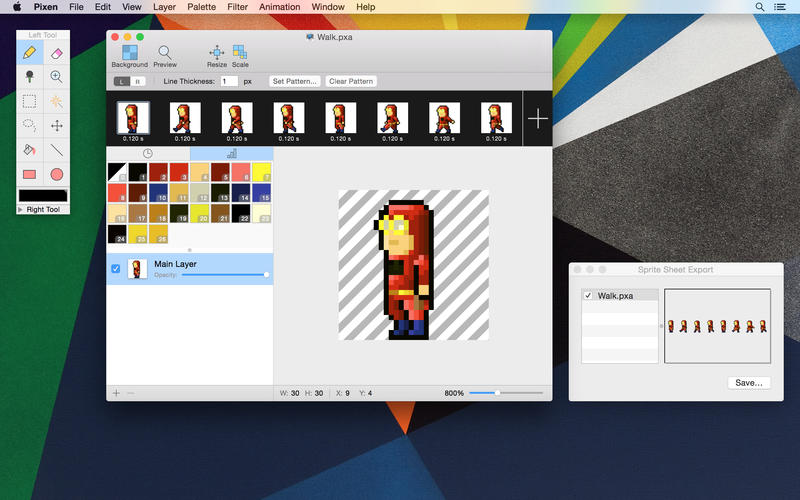Switch to the R tool segment
The image size is (800, 500).
138,81
